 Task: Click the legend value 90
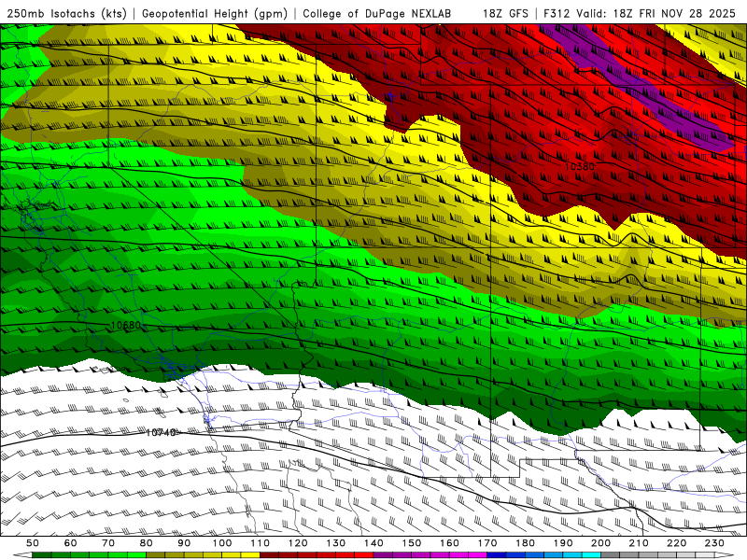[184, 543]
